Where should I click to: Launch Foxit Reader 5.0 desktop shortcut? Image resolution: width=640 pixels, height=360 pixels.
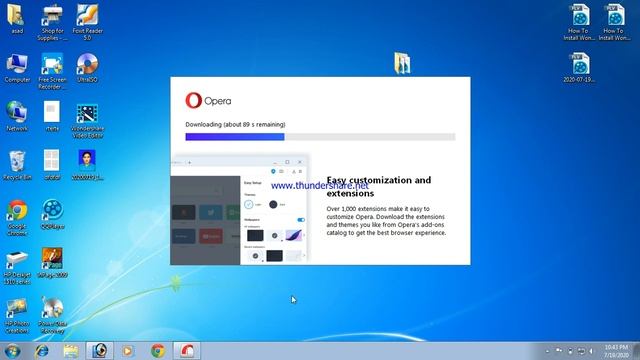(x=87, y=22)
